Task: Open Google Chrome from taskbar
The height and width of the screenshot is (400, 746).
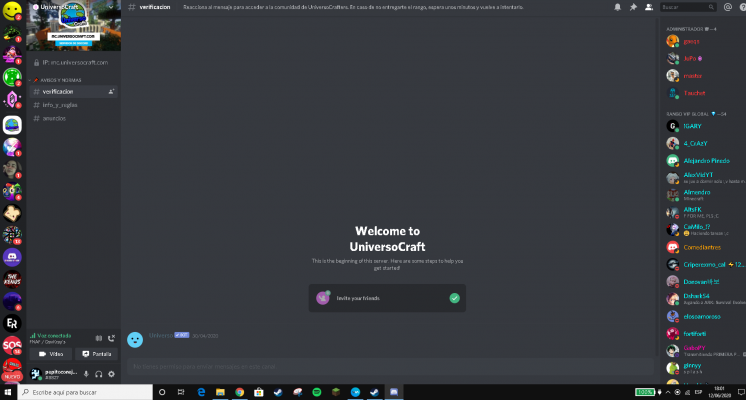Action: 239,392
